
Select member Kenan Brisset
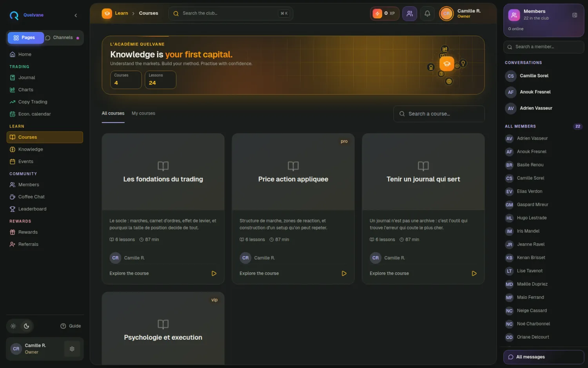[x=544, y=258]
